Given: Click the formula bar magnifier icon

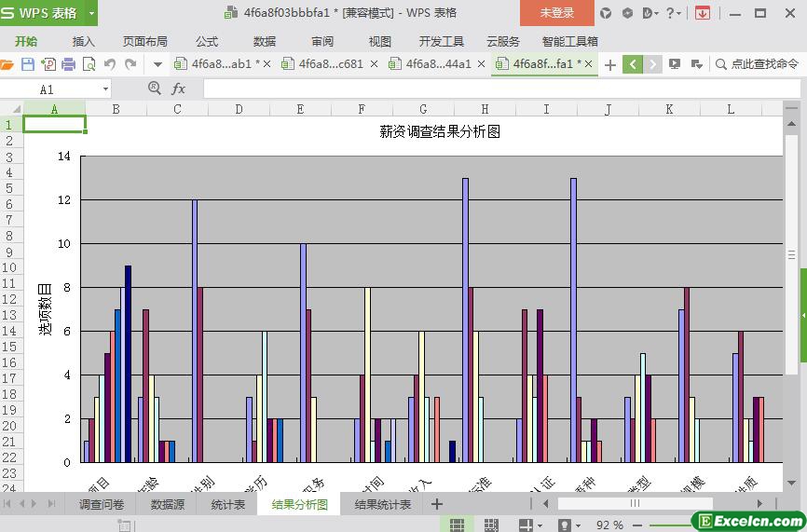Looking at the screenshot, I should (155, 89).
